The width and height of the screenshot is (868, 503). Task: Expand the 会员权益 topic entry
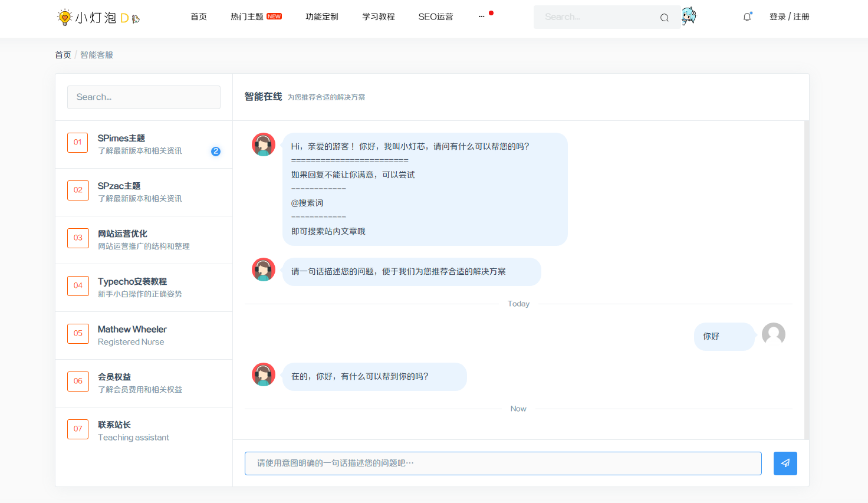coord(140,383)
